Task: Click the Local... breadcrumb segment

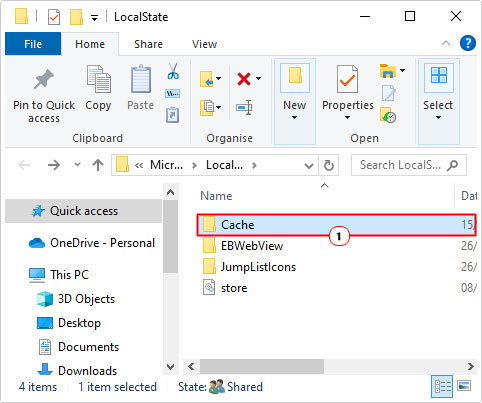Action: (224, 165)
